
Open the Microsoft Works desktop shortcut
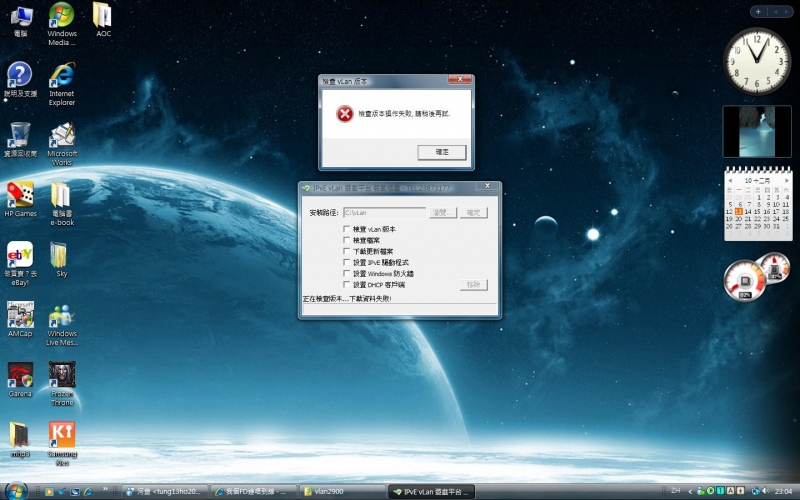tap(62, 144)
